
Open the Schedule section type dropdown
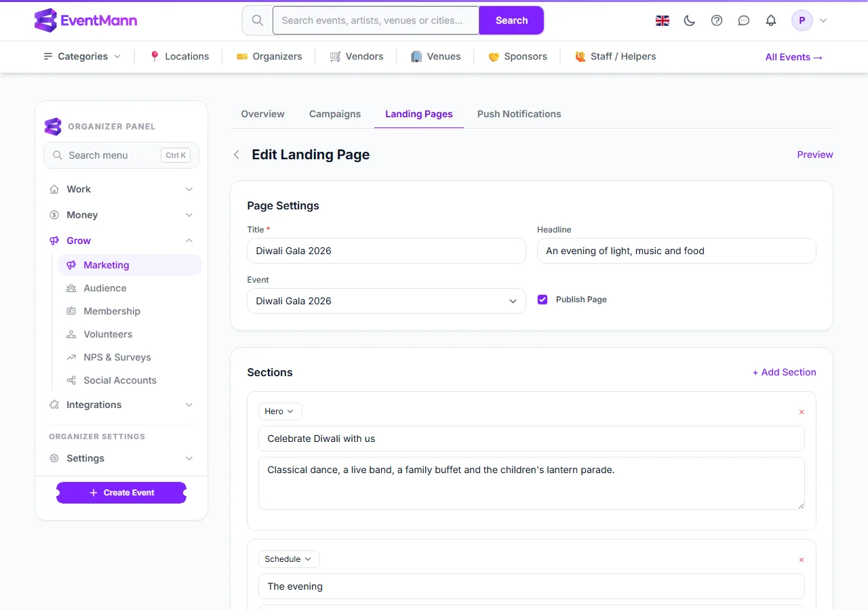[x=289, y=559]
